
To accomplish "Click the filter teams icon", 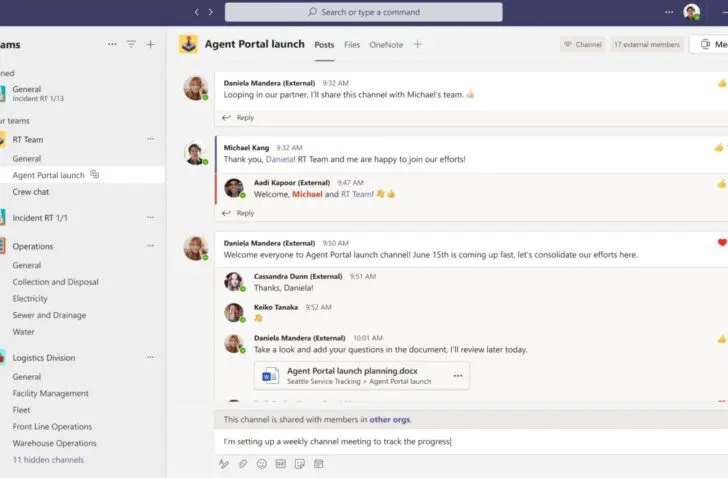I will click(131, 44).
